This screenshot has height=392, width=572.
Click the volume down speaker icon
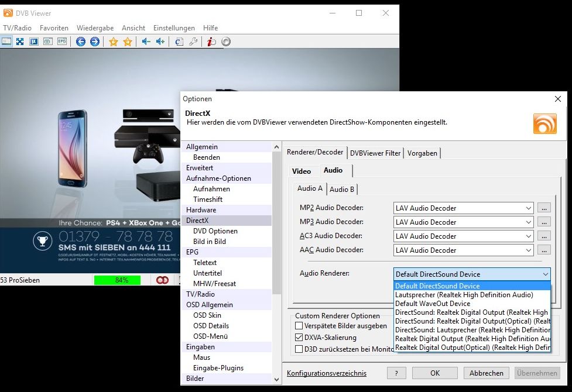(146, 42)
